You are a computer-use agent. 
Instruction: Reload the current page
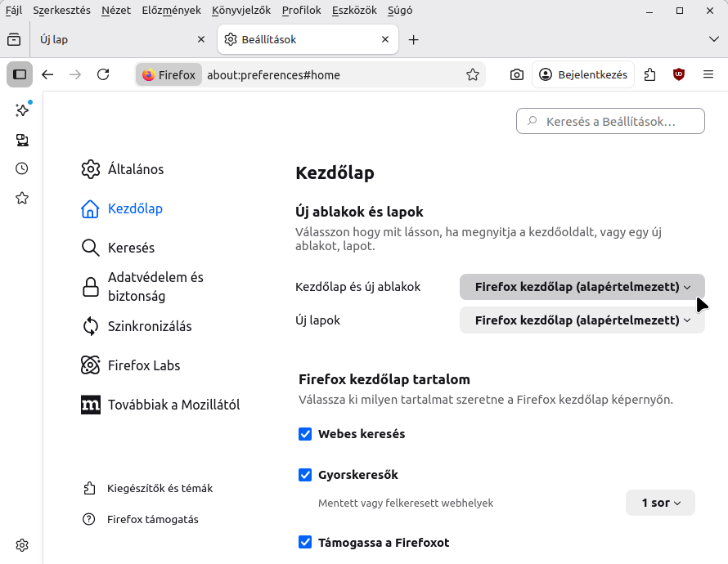click(103, 74)
